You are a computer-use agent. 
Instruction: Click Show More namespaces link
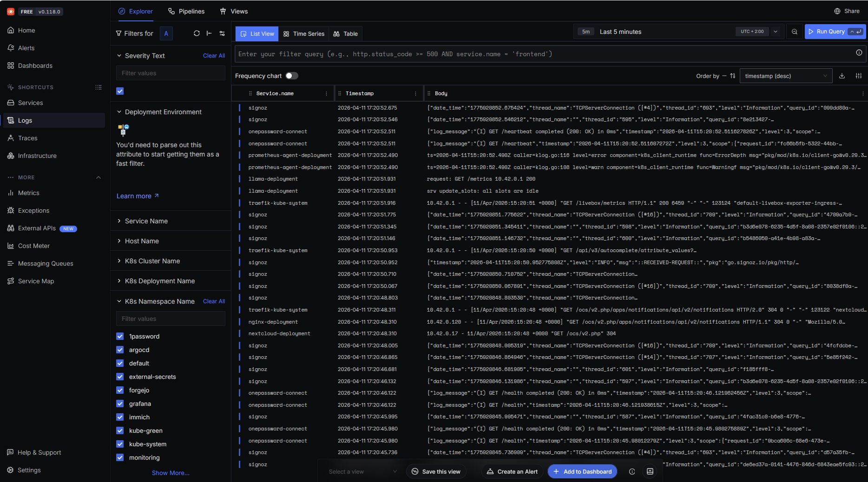point(171,473)
